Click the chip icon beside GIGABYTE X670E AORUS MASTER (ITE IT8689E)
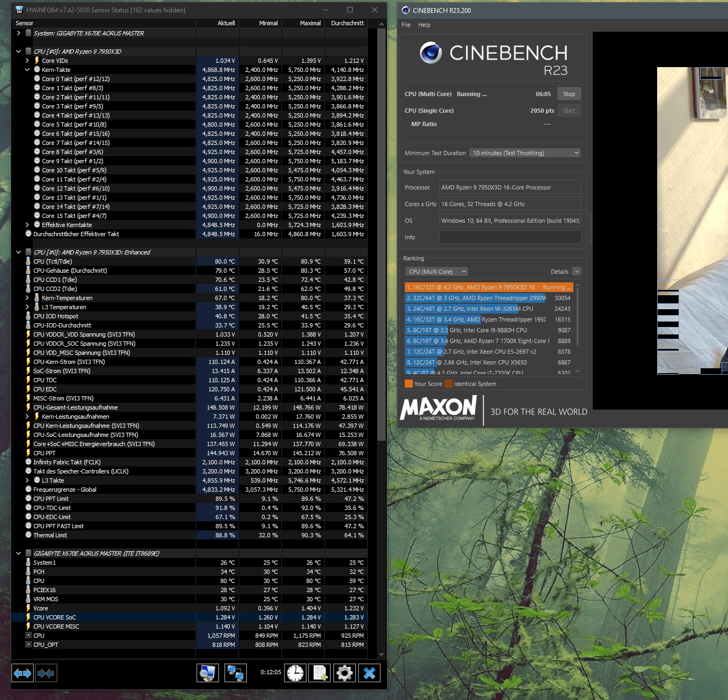Screen dimensions: 728x700 (x=28, y=553)
